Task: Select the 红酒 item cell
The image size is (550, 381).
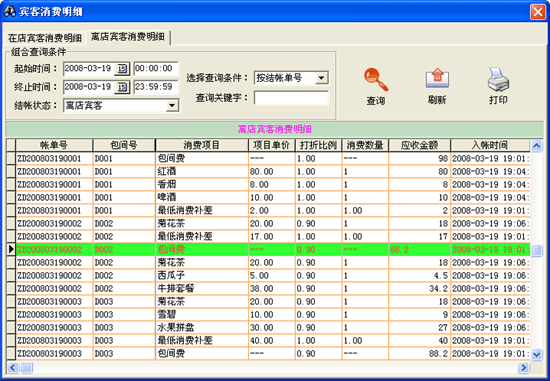Action: click(x=202, y=172)
